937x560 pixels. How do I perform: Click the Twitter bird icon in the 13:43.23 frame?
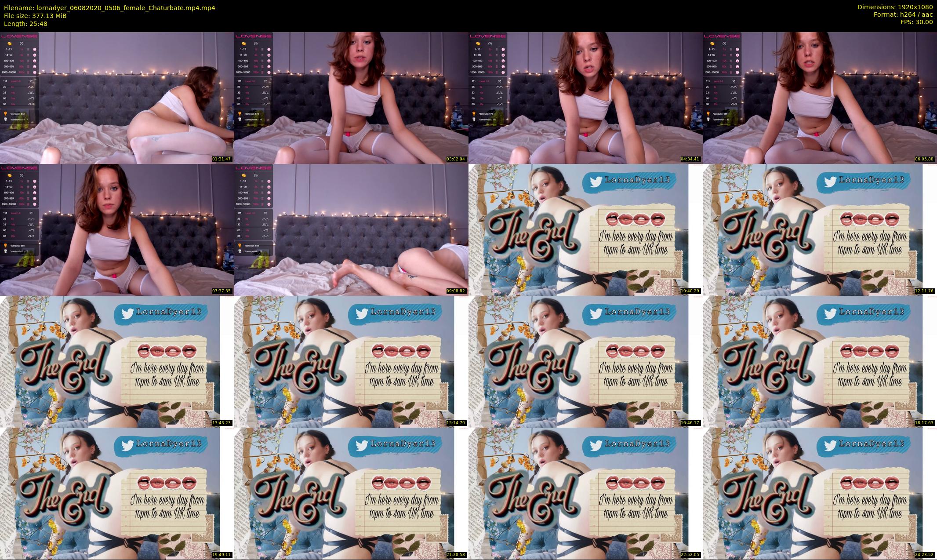tap(127, 314)
